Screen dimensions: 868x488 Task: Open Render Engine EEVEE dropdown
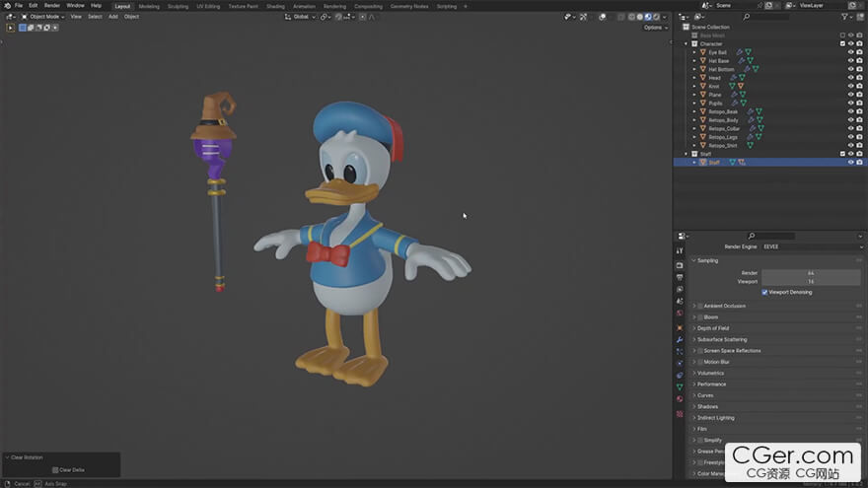[x=813, y=246]
